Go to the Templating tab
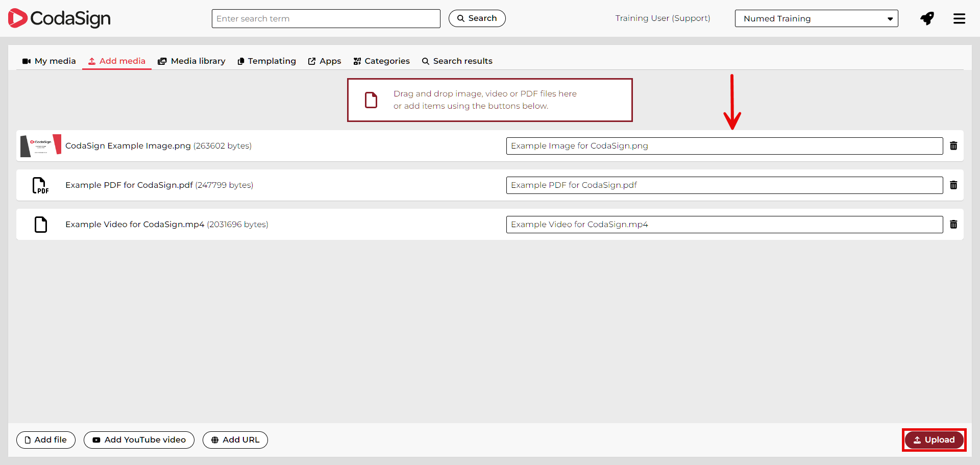This screenshot has width=980, height=465. 266,61
